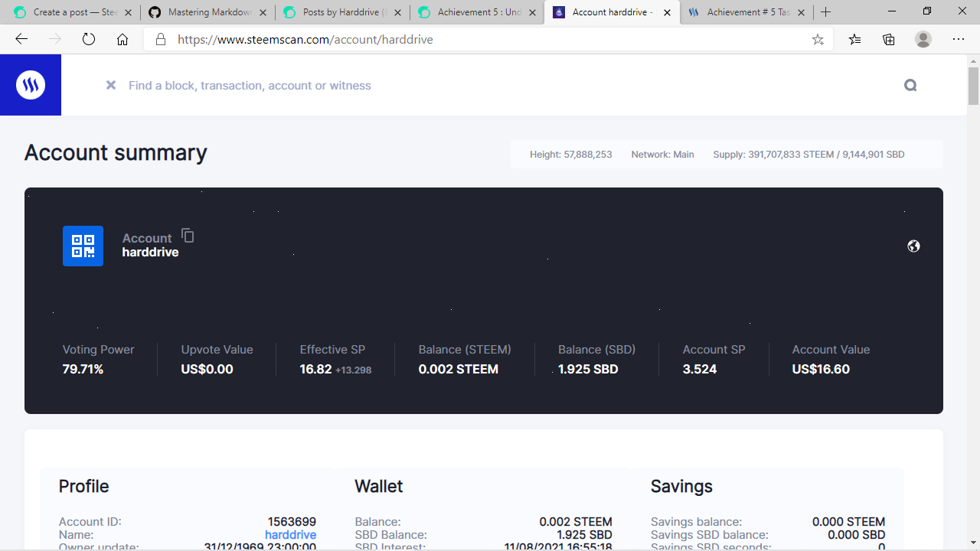Clear the search with the X icon
Image resolution: width=980 pixels, height=551 pixels.
pyautogui.click(x=110, y=85)
